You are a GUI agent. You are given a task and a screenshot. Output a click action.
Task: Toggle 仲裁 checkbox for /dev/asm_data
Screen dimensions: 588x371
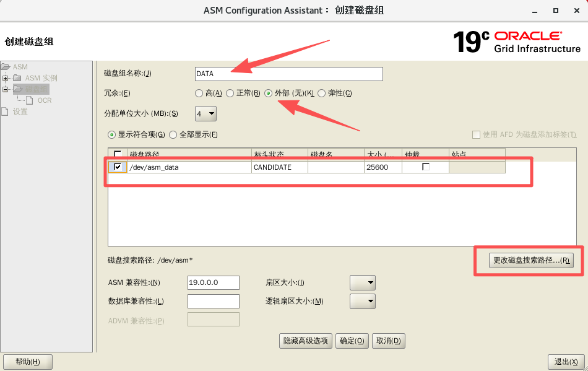tap(426, 167)
